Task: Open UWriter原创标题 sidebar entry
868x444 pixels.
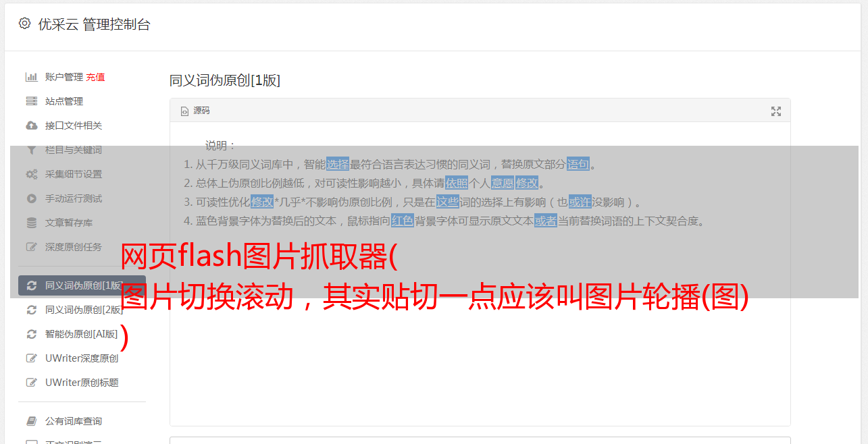Action: (x=82, y=383)
